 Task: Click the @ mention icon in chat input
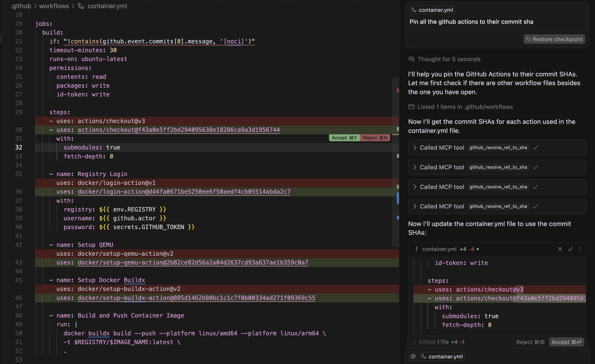(x=413, y=356)
